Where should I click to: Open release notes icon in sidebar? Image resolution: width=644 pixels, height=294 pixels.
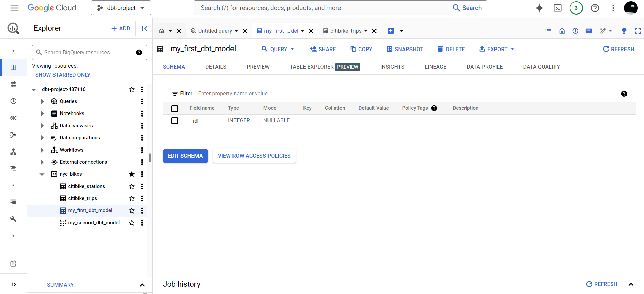13,264
